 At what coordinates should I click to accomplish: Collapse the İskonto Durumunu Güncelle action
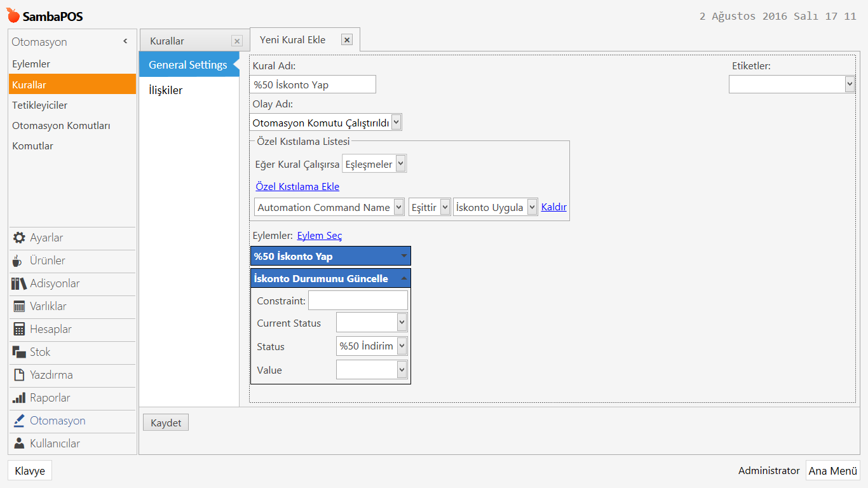[404, 278]
